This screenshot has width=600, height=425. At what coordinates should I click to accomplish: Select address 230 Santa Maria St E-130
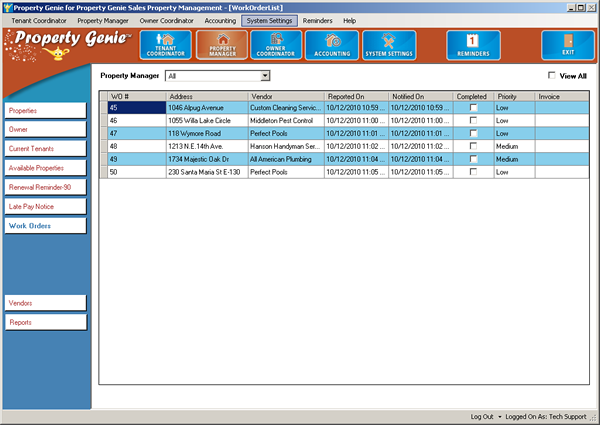pyautogui.click(x=207, y=172)
